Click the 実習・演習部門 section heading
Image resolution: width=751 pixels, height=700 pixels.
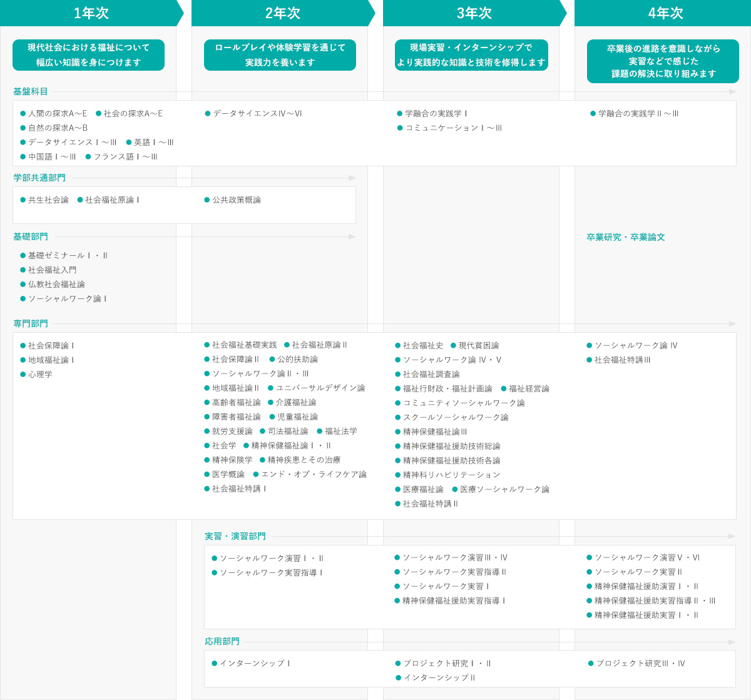[x=235, y=536]
